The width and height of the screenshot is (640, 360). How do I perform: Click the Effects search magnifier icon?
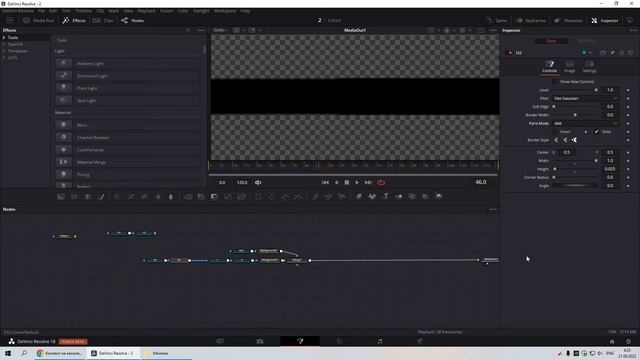point(188,30)
